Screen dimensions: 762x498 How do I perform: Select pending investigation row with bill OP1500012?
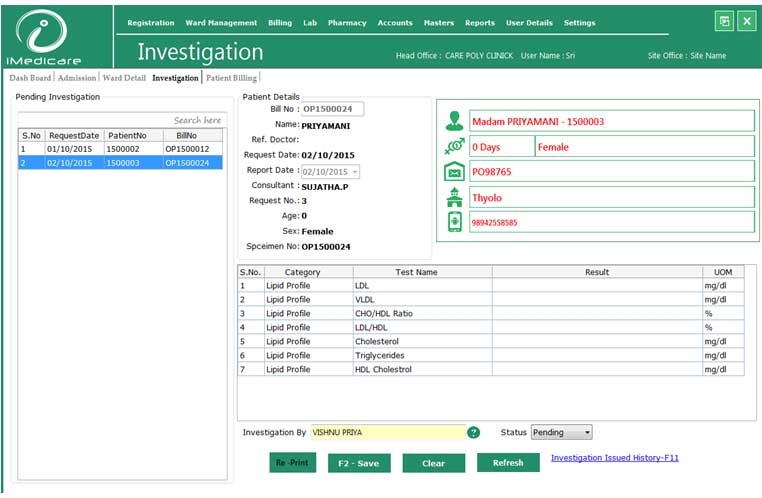pos(122,148)
